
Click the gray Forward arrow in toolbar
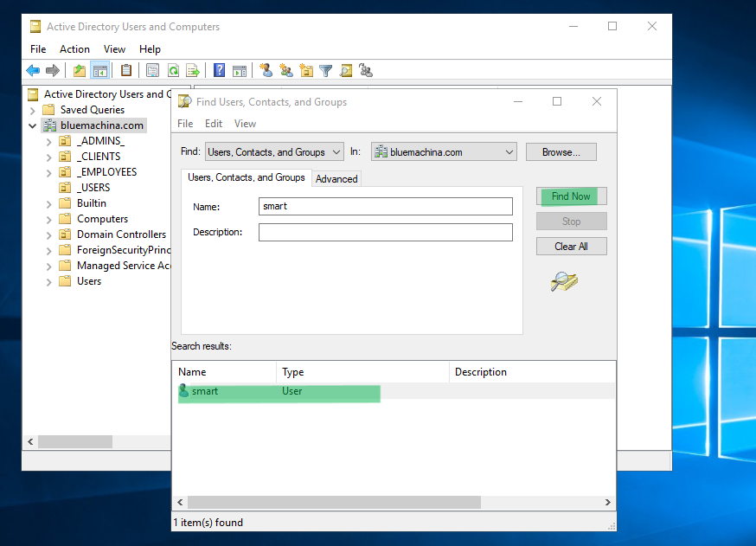[53, 71]
